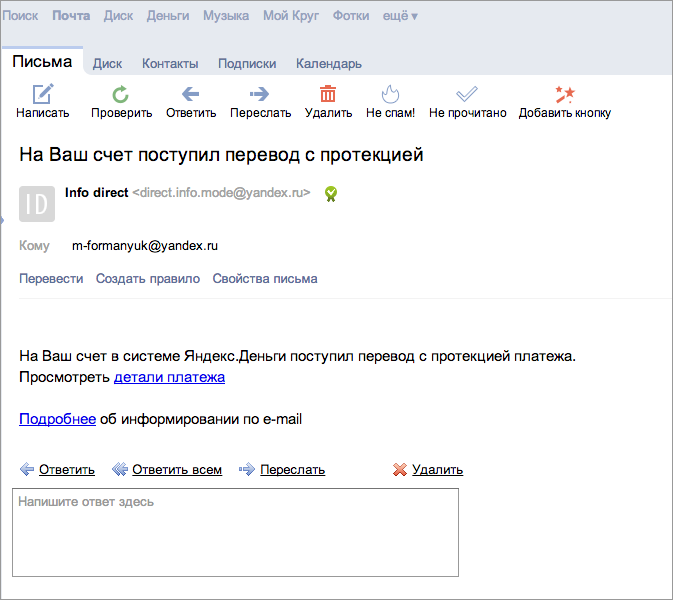This screenshot has width=673, height=600.
Task: Click the Ответить arrow icon in toolbar
Action: 191,94
